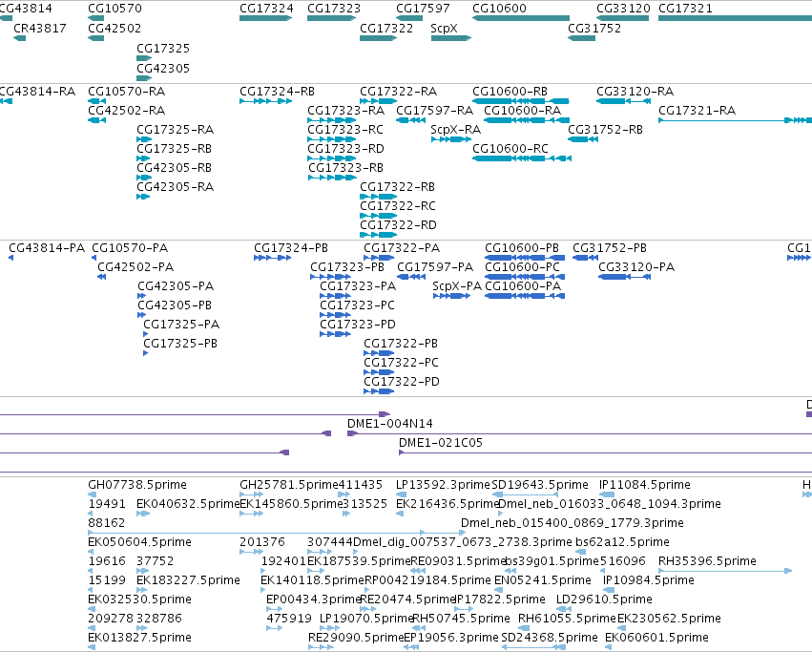Select EST SD19643.5prime

coord(540,485)
